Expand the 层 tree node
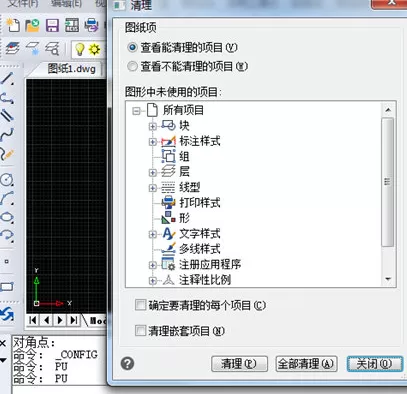This screenshot has width=407, height=394. tap(153, 172)
